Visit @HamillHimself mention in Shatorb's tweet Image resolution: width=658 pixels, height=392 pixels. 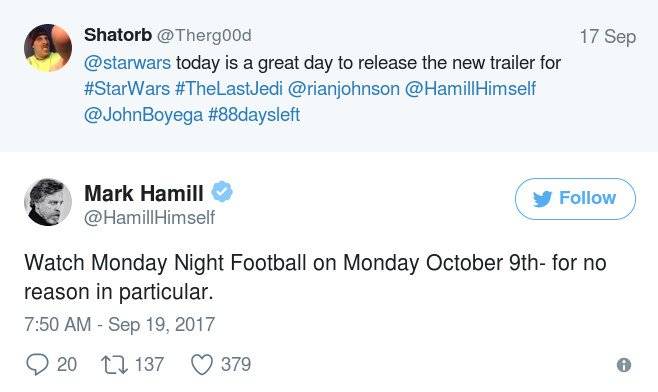470,89
